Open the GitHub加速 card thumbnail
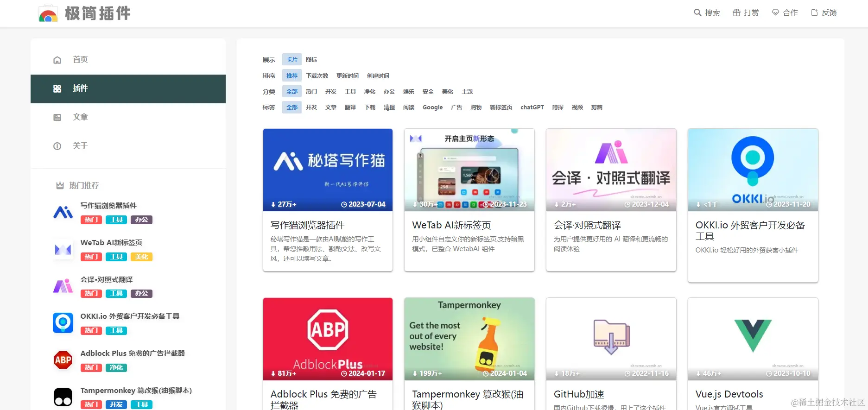The image size is (868, 410). [x=611, y=339]
